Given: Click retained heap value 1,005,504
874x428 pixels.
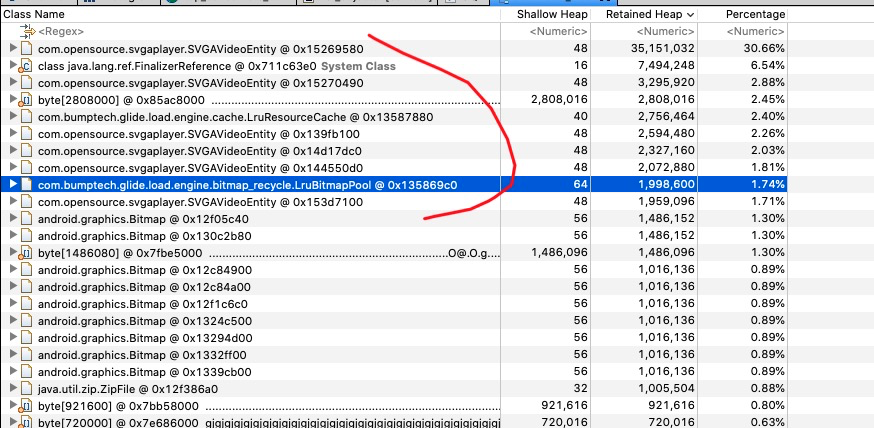Looking at the screenshot, I should click(x=667, y=388).
